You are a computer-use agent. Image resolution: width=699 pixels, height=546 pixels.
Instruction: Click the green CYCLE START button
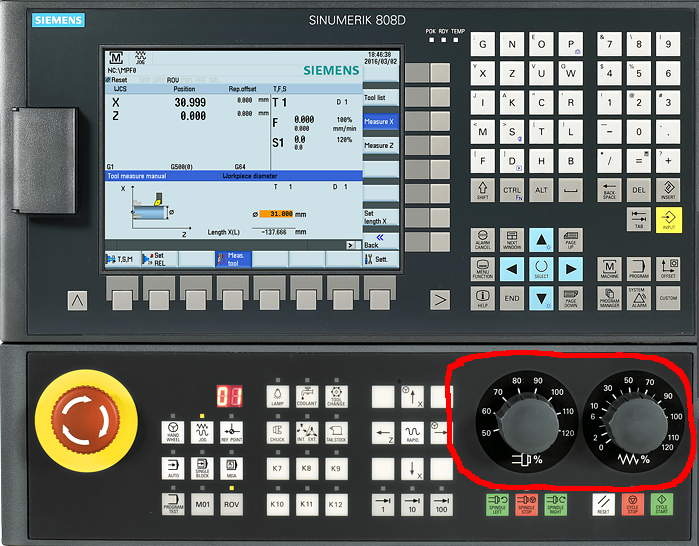[x=662, y=504]
